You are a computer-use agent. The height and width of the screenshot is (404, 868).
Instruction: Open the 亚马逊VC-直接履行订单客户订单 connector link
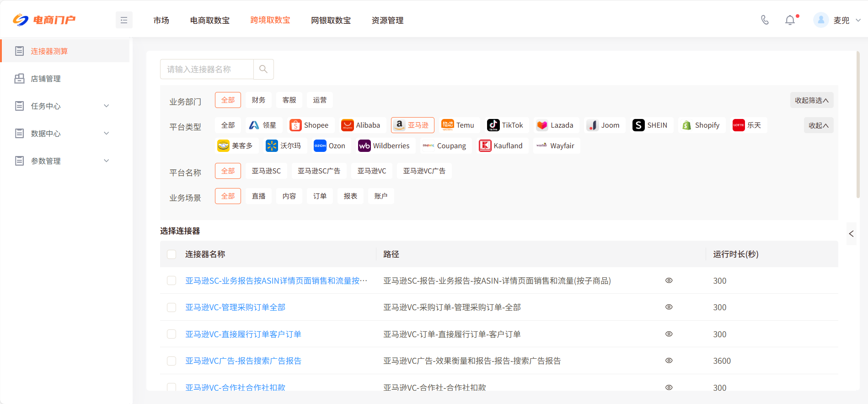coord(243,334)
